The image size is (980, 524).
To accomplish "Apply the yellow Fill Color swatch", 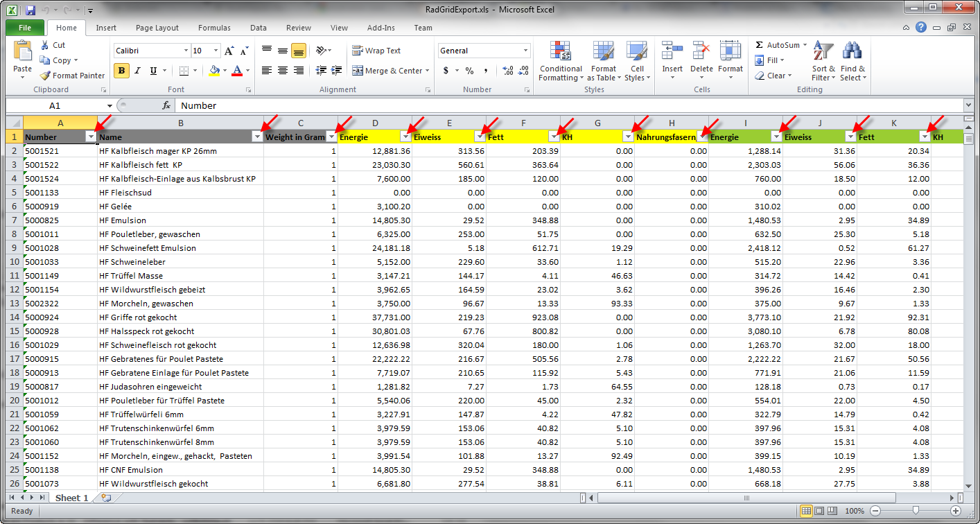I will [214, 71].
